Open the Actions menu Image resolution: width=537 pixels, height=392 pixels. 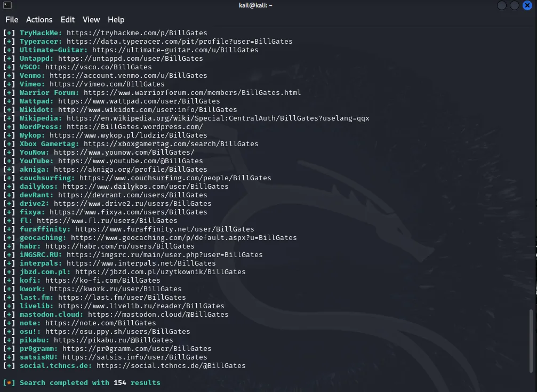click(39, 20)
